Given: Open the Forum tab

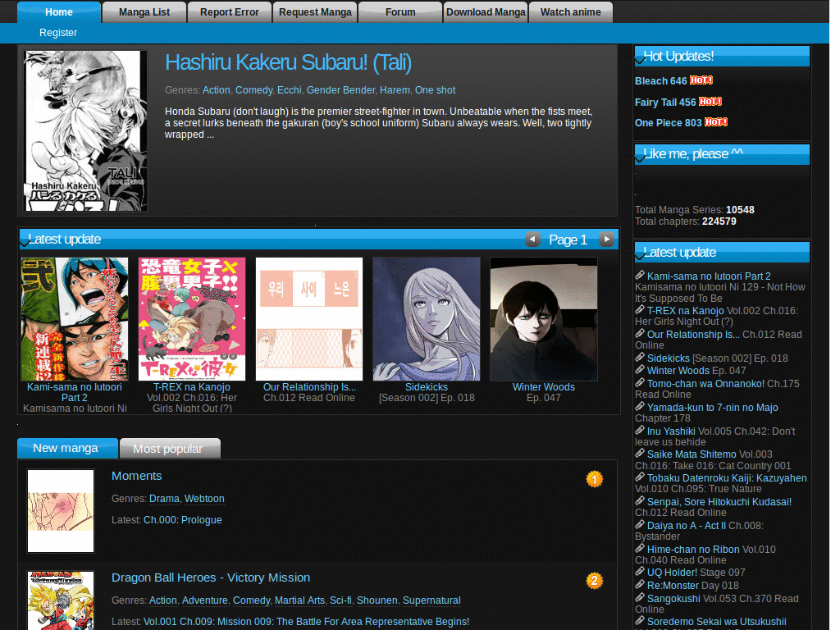Looking at the screenshot, I should click(400, 11).
